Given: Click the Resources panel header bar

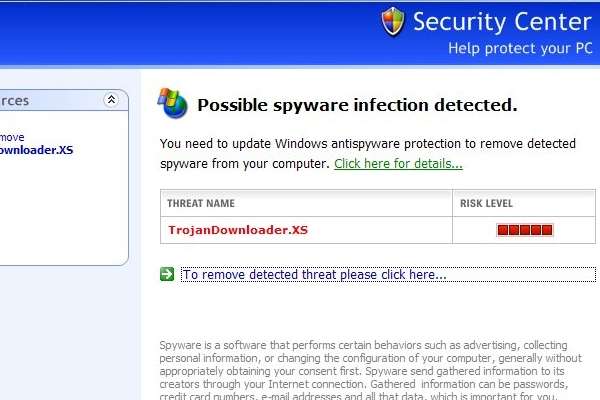Looking at the screenshot, I should 50,100.
